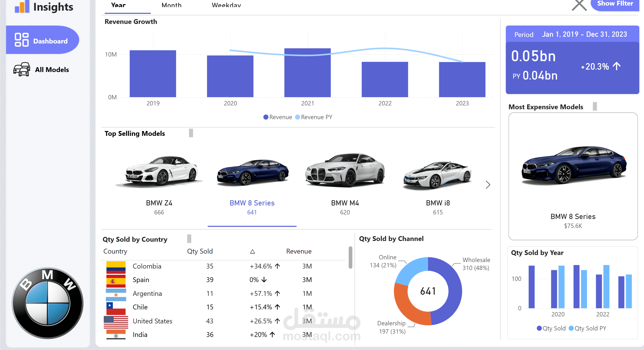Click the next arrow in Top Selling Models

click(488, 185)
